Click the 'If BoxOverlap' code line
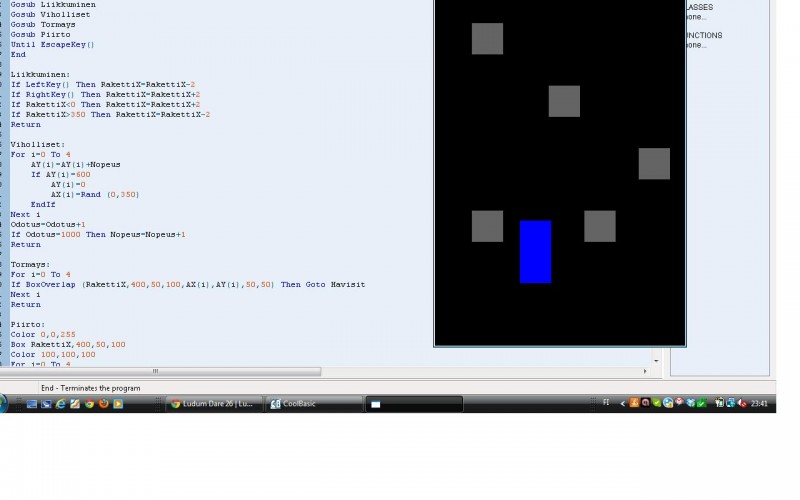Image resolution: width=800 pixels, height=500 pixels. [188, 285]
